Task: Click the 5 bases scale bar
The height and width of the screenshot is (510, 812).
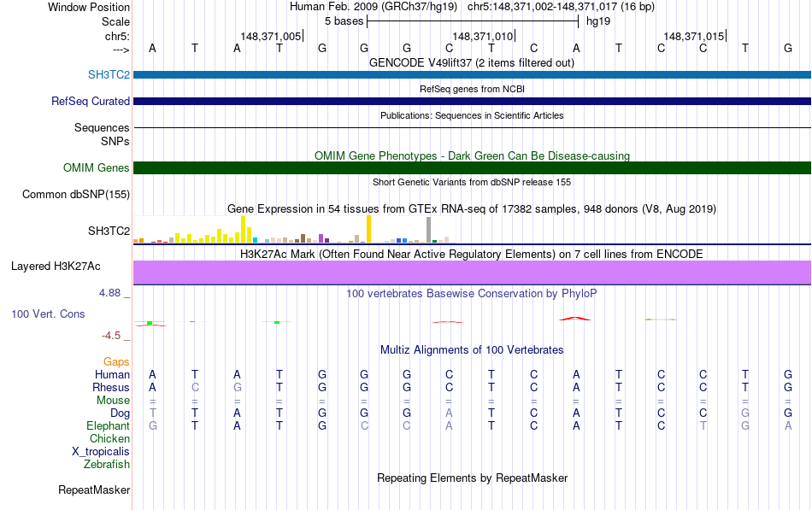Action: pos(473,21)
